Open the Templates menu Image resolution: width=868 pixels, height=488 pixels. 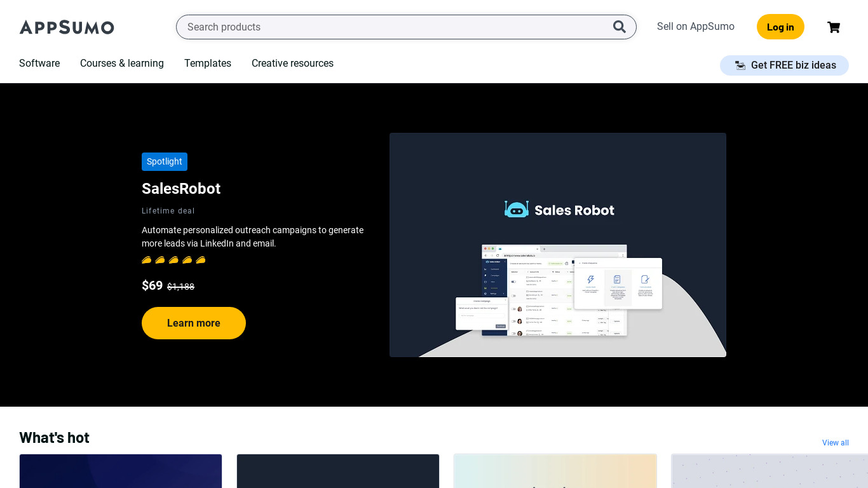(x=208, y=64)
